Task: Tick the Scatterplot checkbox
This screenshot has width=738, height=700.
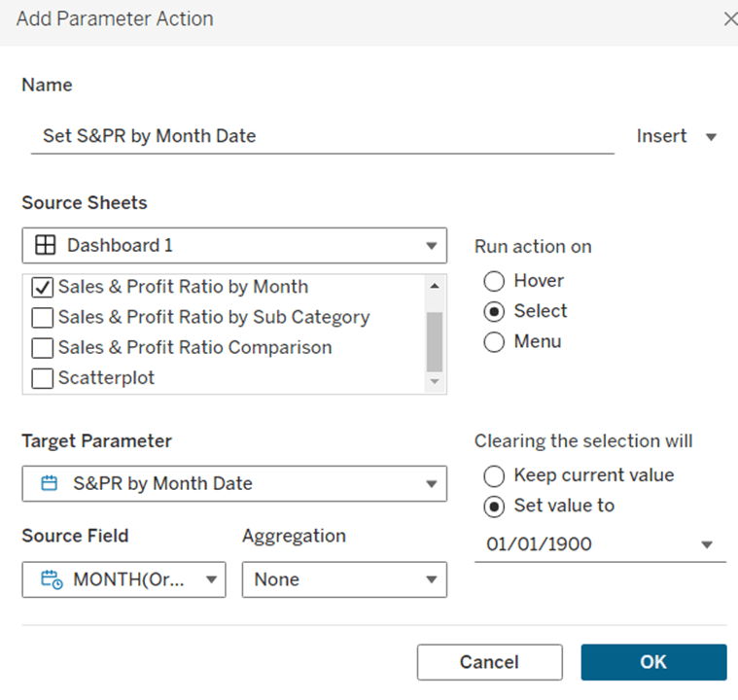Action: click(x=43, y=378)
